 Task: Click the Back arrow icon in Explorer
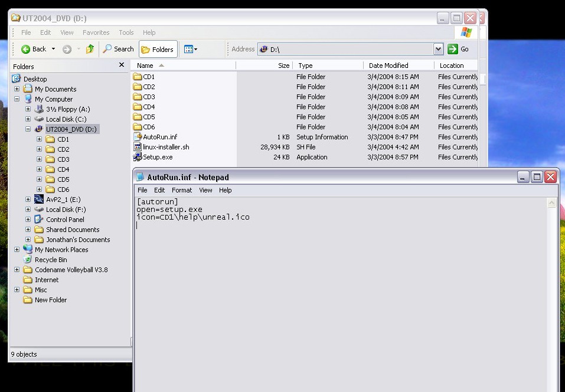click(25, 49)
